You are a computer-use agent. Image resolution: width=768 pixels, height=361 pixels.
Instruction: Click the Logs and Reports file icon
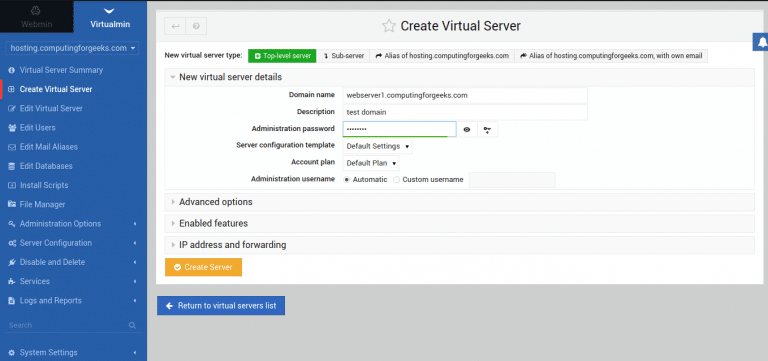(x=11, y=301)
